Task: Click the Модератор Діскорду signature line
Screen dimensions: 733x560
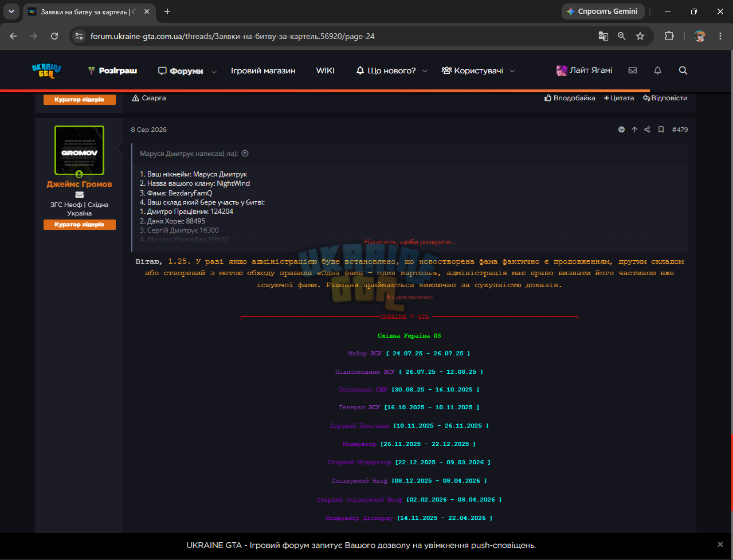Action: (409, 518)
